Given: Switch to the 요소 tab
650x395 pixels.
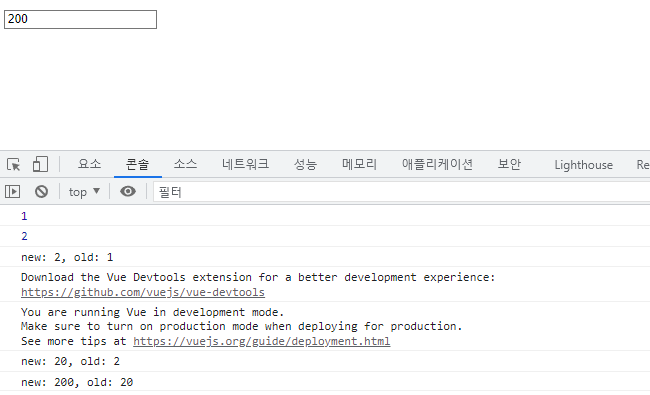Looking at the screenshot, I should coord(89,164).
